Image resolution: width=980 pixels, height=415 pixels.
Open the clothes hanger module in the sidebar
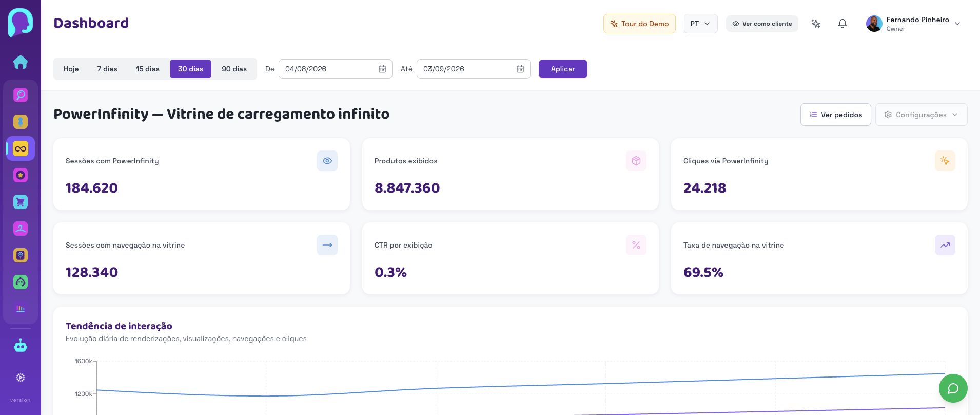point(21,229)
